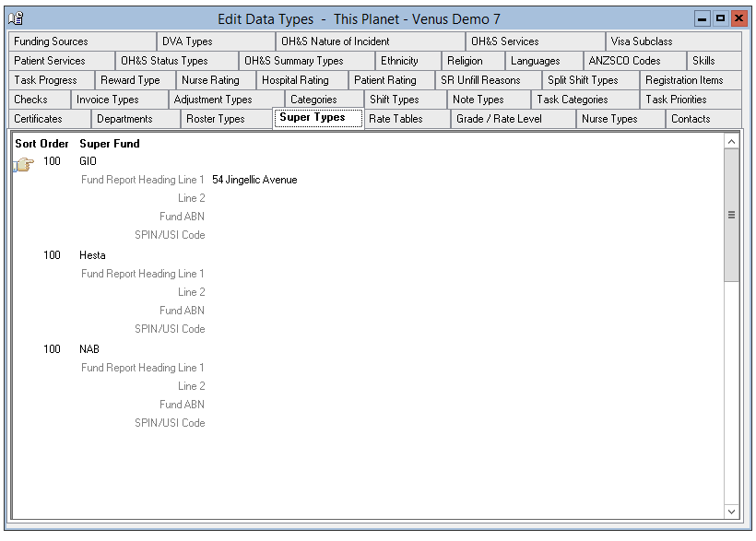Open the Skills tab

point(715,61)
